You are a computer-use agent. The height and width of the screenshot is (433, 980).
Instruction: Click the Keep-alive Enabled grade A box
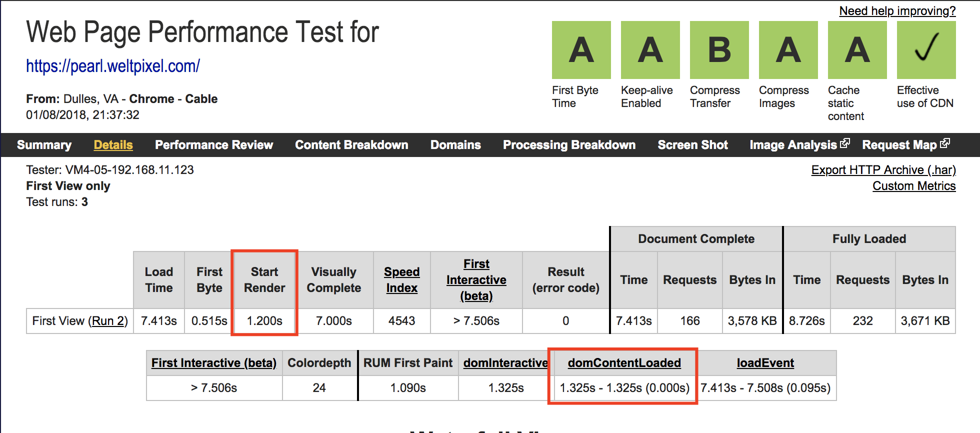coord(650,50)
